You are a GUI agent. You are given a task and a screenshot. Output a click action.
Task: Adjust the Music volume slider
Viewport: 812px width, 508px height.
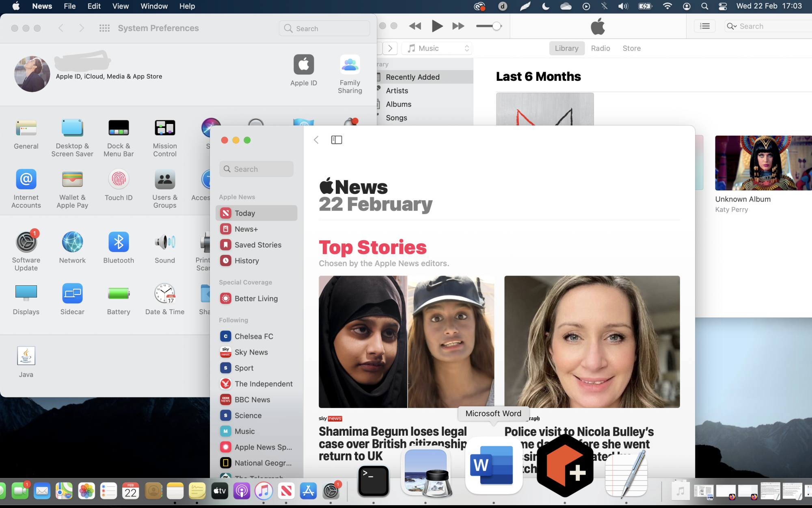496,26
